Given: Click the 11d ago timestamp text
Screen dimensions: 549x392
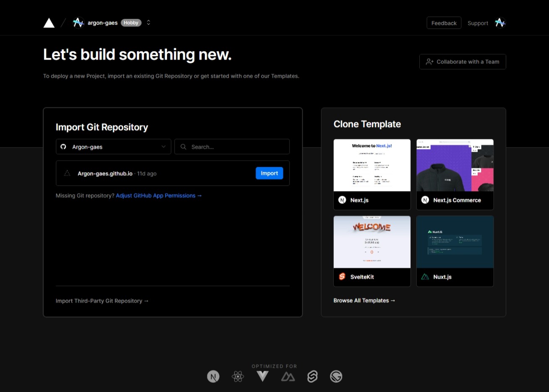Looking at the screenshot, I should (147, 174).
